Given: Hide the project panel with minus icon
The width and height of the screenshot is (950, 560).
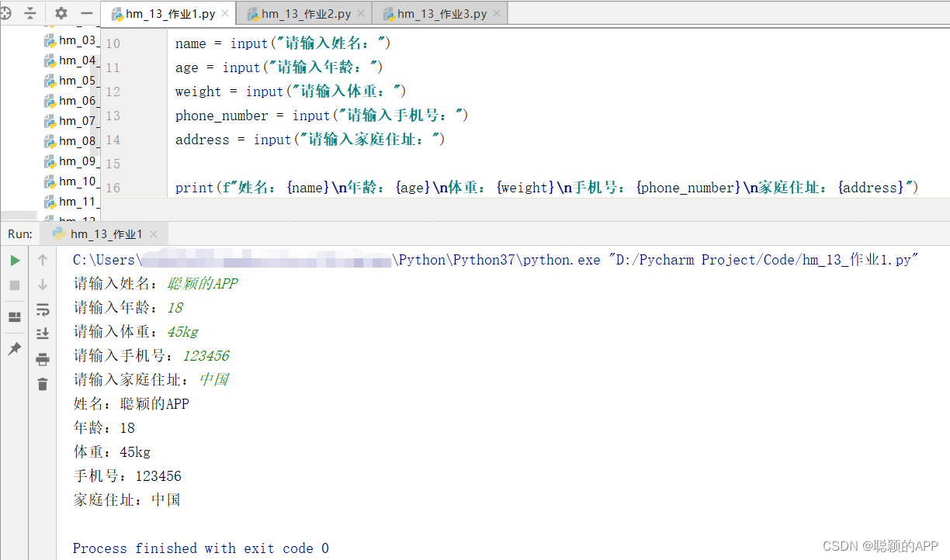Looking at the screenshot, I should pos(87,13).
